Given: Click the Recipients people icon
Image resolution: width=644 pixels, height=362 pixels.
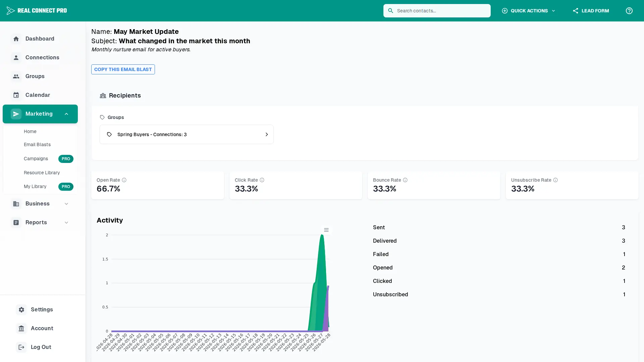Looking at the screenshot, I should [103, 96].
